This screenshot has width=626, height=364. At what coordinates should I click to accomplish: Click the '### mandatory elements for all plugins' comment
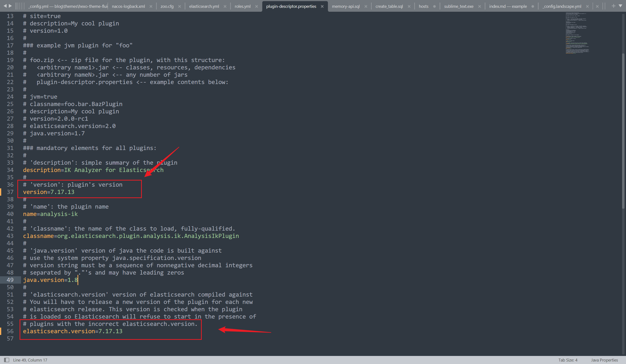tap(90, 148)
